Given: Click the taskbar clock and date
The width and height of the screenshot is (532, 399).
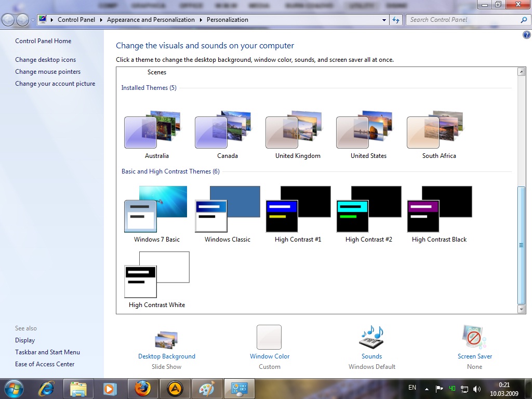Looking at the screenshot, I should [x=504, y=389].
